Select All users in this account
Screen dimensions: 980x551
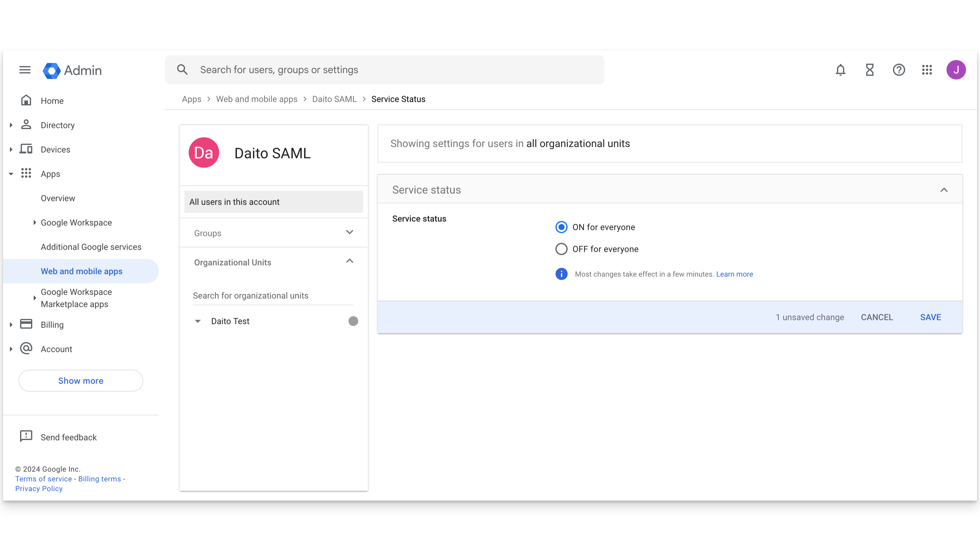[x=274, y=202]
